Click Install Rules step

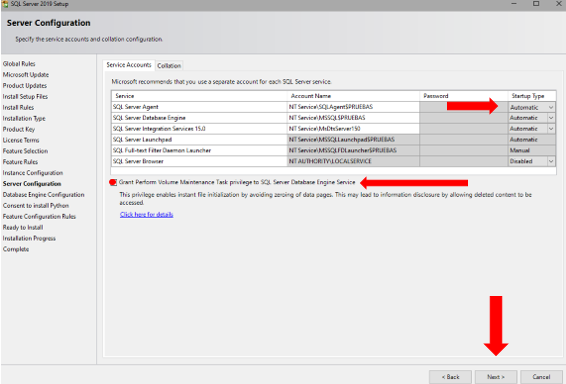(18, 107)
